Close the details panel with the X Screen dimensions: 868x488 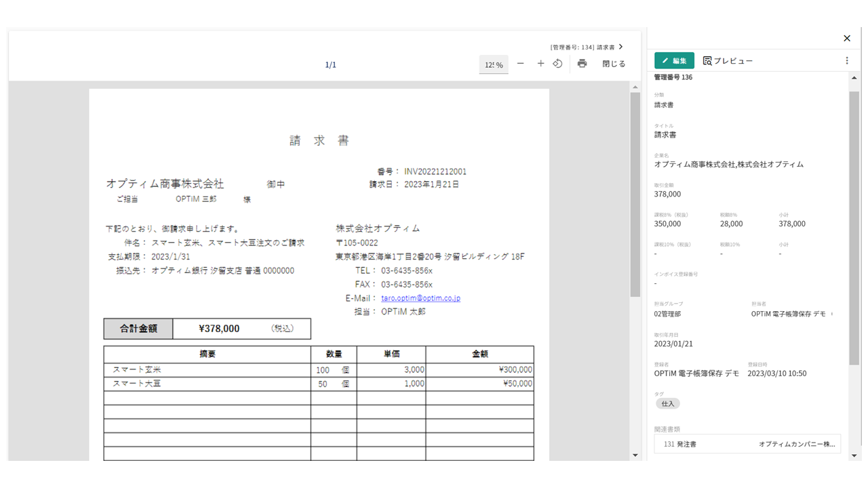(846, 39)
